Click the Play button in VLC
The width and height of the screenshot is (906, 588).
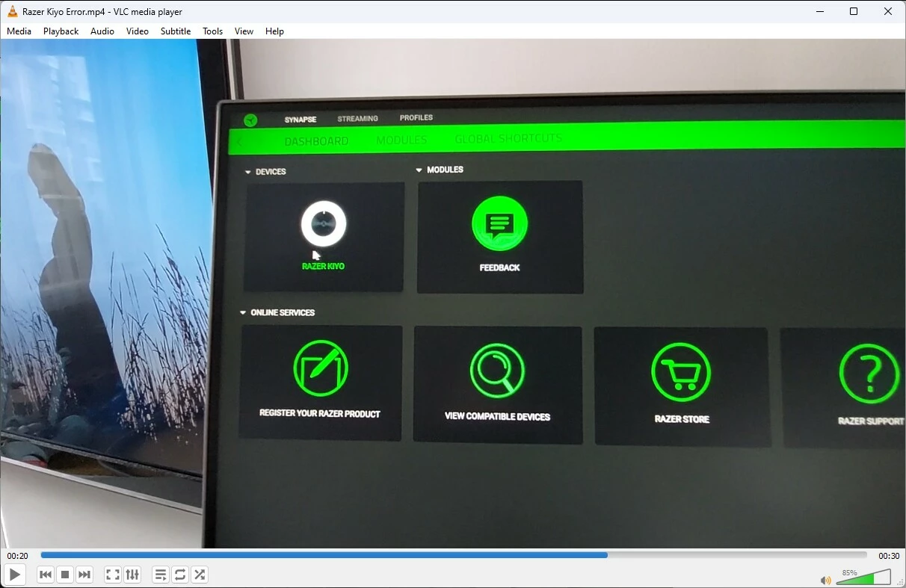14,575
